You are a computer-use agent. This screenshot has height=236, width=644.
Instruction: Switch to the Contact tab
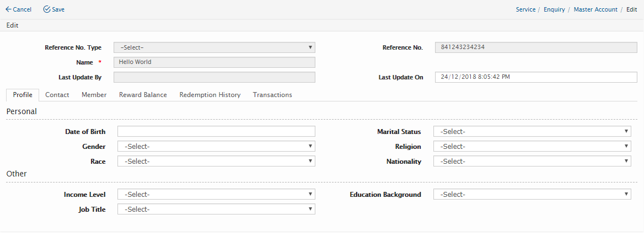point(57,95)
